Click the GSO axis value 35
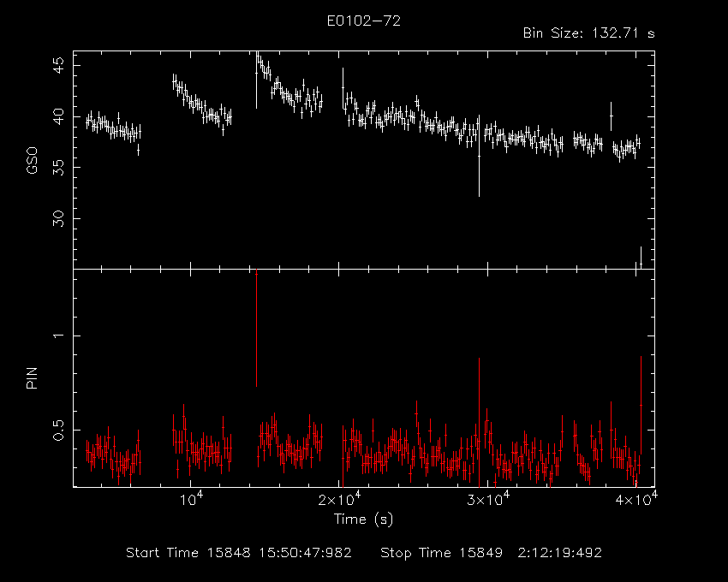 (59, 167)
